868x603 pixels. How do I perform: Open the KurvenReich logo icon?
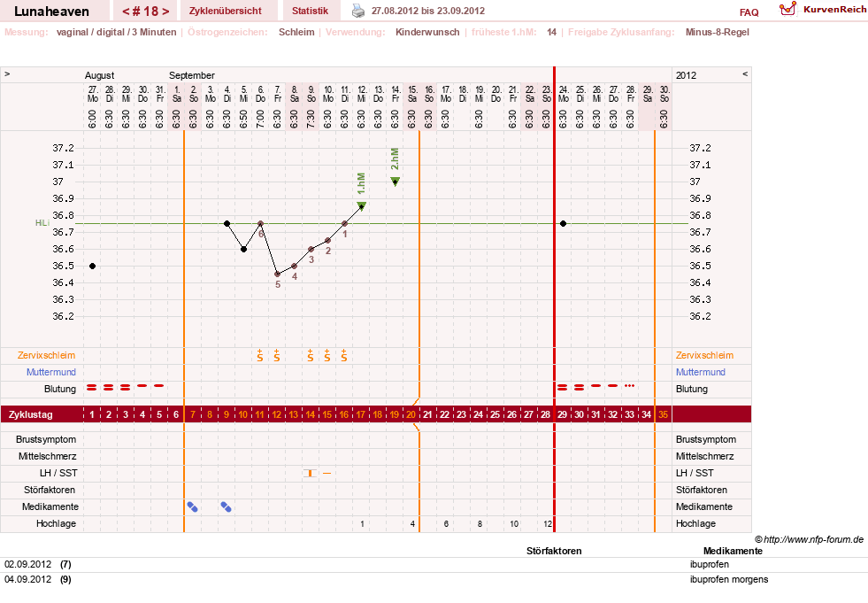tap(787, 8)
